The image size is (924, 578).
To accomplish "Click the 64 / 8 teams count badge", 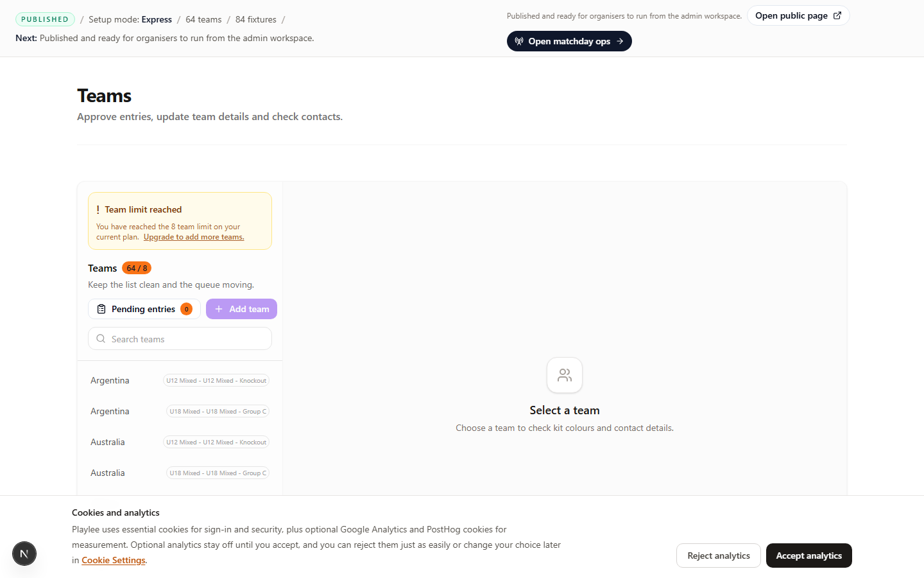I will click(x=137, y=268).
